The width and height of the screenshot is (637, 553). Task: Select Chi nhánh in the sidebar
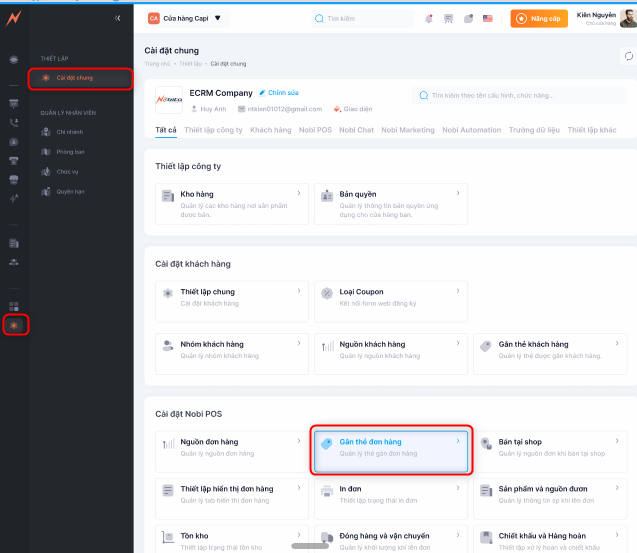(x=70, y=131)
